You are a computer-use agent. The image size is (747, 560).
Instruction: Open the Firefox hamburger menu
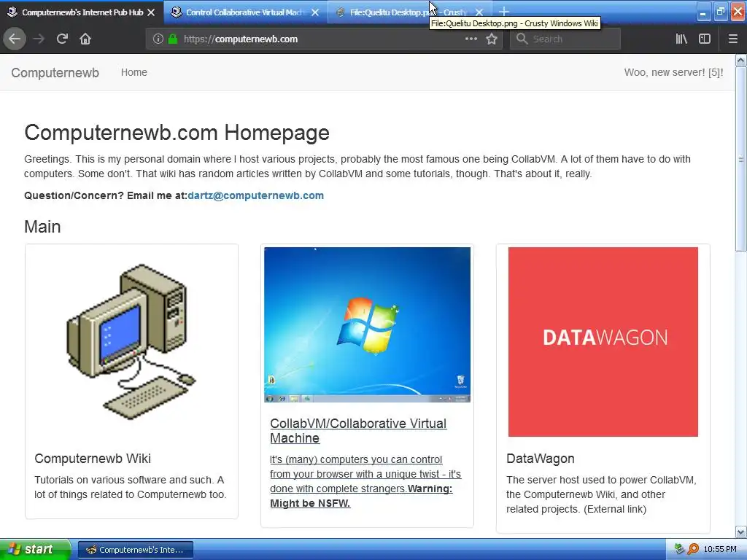click(732, 39)
